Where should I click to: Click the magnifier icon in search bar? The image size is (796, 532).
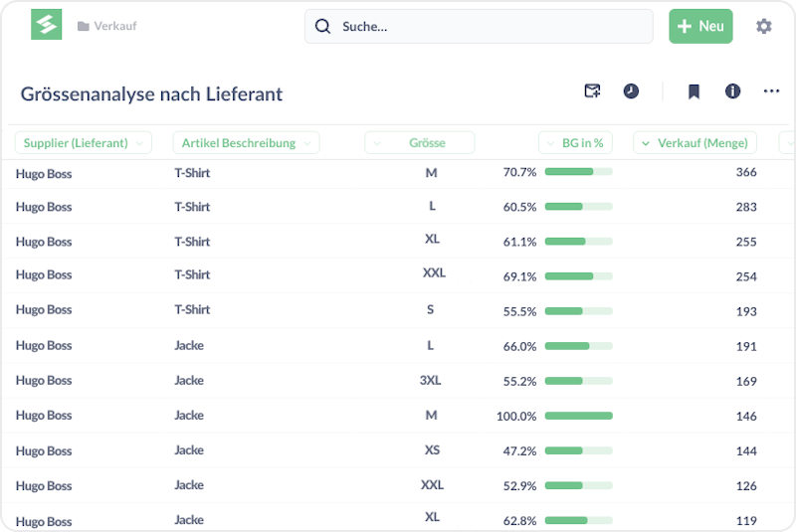(322, 27)
